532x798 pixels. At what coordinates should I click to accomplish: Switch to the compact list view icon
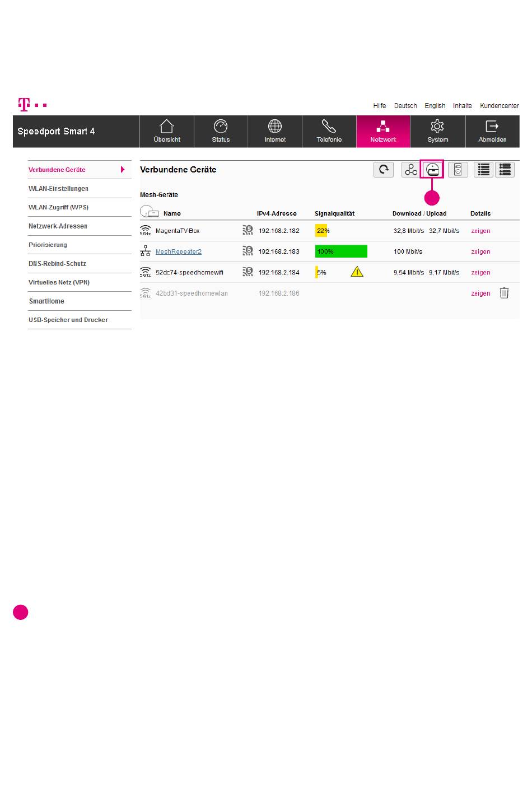[484, 170]
